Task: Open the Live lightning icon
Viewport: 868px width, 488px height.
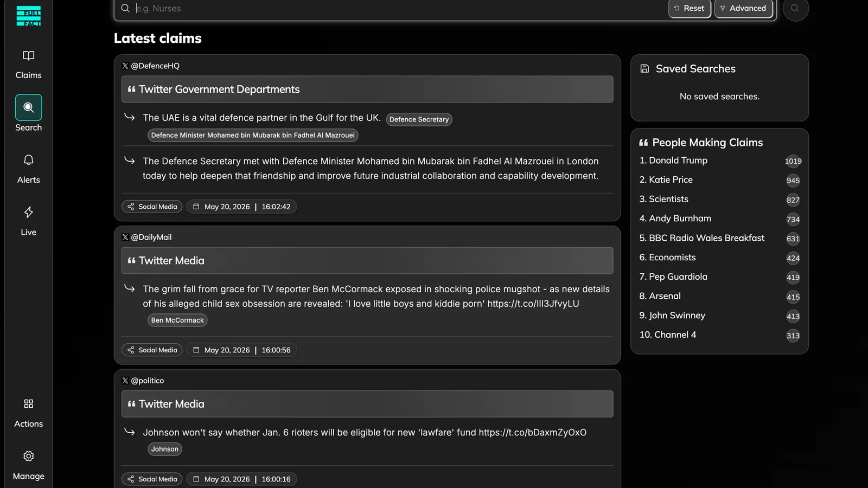Action: [x=28, y=212]
